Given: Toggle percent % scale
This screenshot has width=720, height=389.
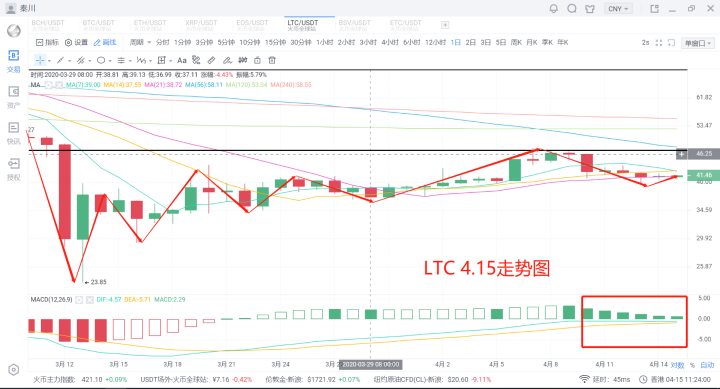Looking at the screenshot, I should coord(692,365).
